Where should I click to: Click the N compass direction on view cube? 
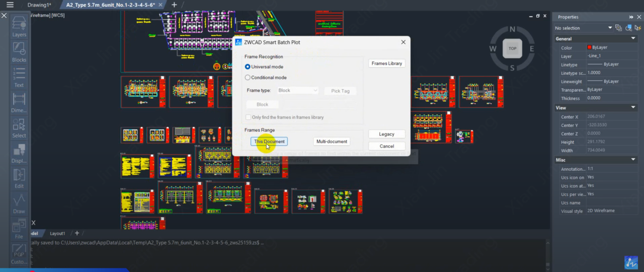click(x=513, y=29)
